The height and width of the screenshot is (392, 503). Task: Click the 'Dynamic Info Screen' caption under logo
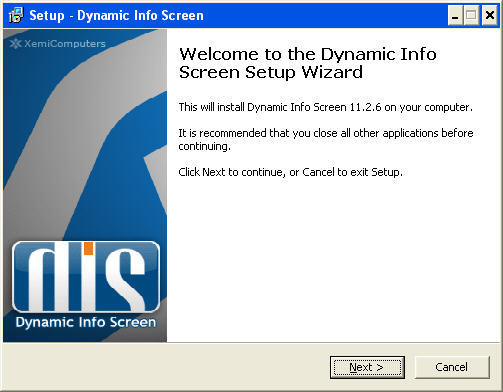[x=86, y=322]
